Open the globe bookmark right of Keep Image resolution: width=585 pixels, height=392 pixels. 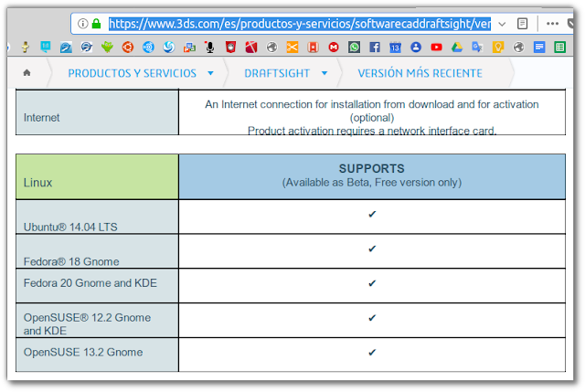coord(518,48)
